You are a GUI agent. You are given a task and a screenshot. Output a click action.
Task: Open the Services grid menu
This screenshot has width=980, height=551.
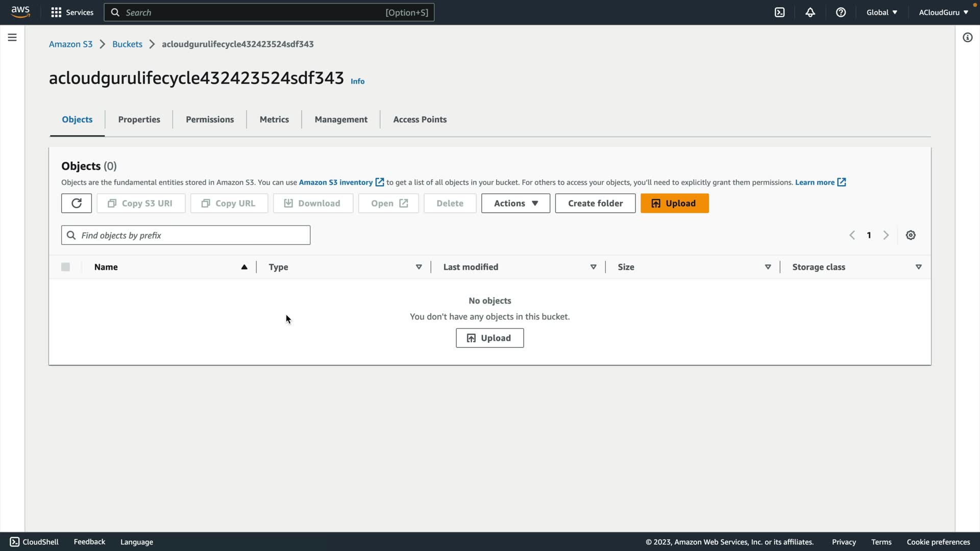point(72,12)
